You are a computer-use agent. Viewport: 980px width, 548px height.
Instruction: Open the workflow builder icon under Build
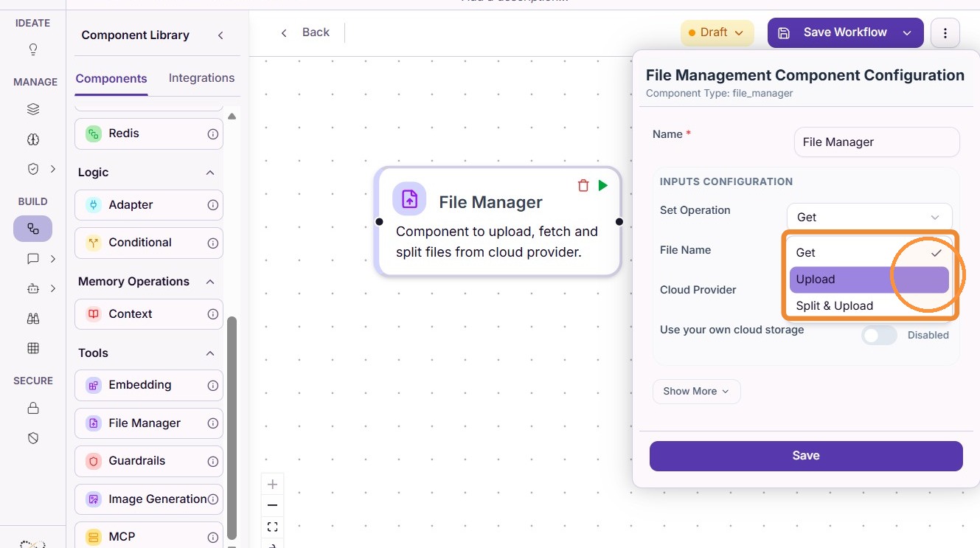click(x=32, y=229)
